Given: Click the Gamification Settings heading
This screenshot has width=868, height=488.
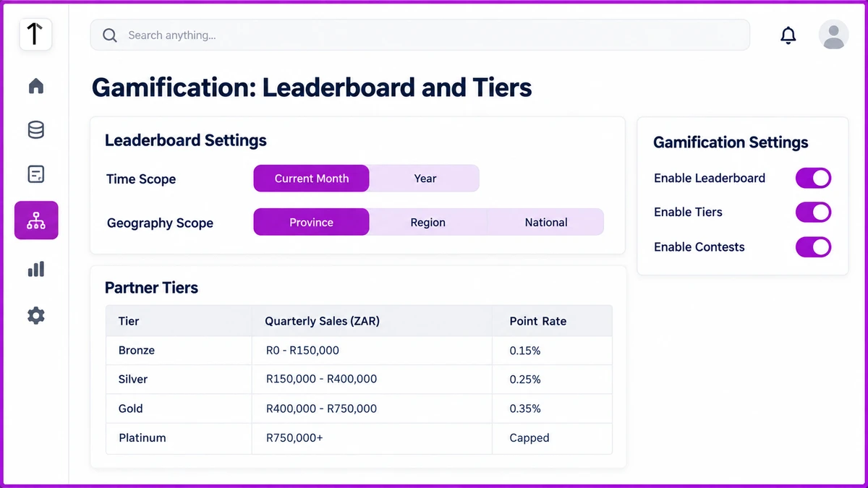Looking at the screenshot, I should [x=731, y=142].
